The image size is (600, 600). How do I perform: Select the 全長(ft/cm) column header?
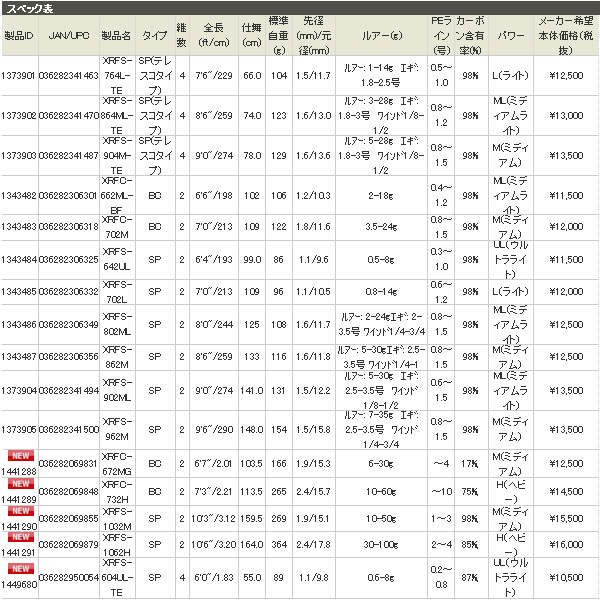214,35
